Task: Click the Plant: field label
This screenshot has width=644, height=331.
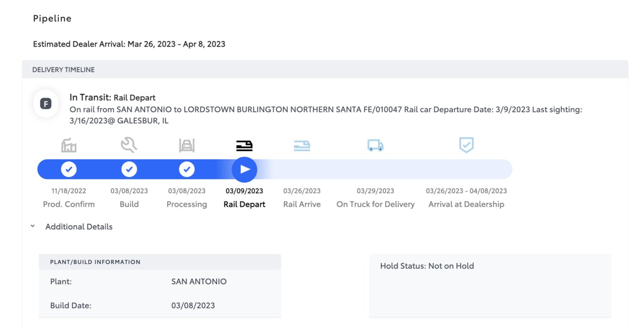Action: click(x=61, y=282)
